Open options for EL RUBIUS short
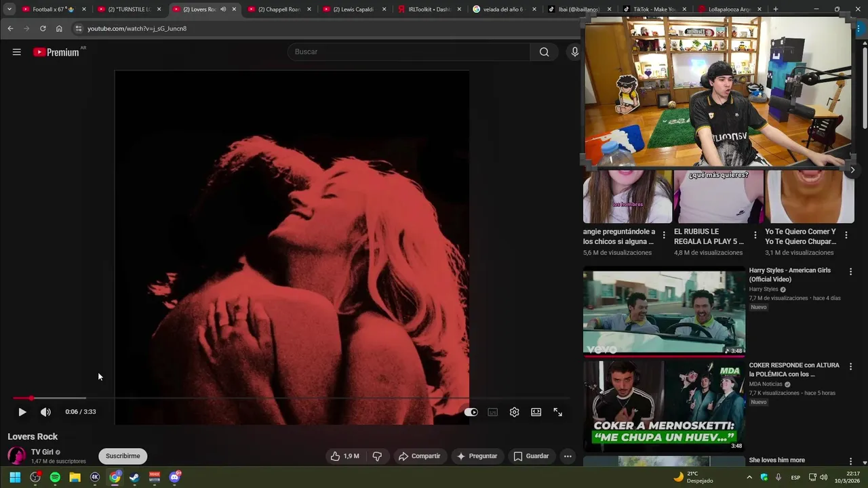This screenshot has width=868, height=488. click(x=755, y=235)
